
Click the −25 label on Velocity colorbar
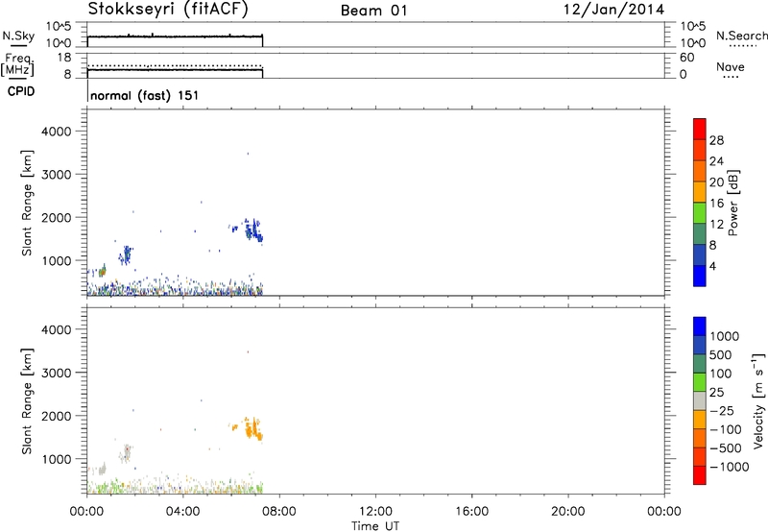(722, 411)
